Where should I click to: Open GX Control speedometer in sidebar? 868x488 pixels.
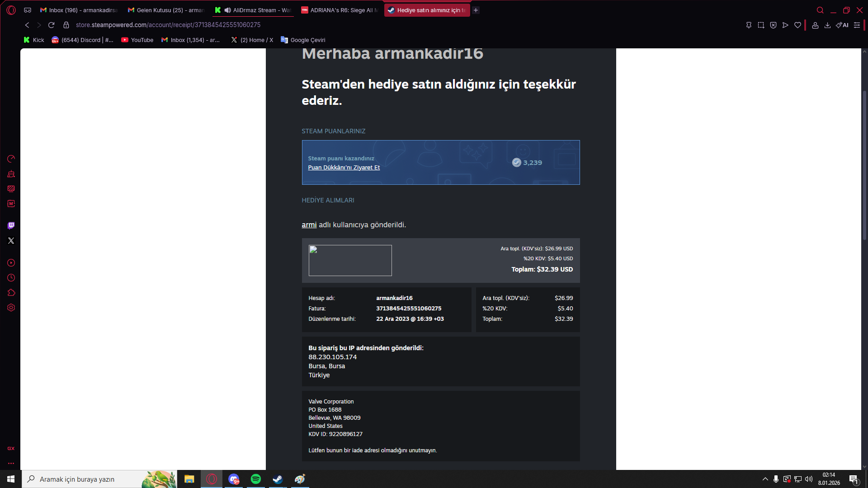pos(11,159)
